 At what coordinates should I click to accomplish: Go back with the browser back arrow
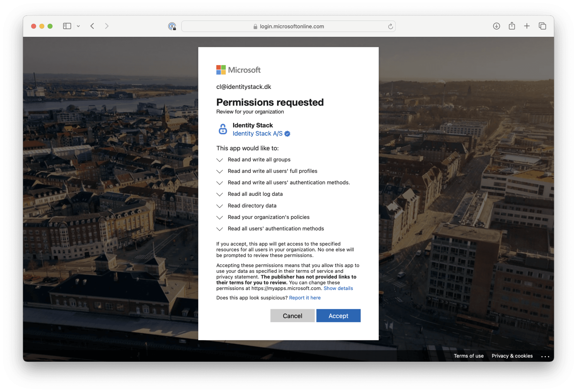pos(92,26)
